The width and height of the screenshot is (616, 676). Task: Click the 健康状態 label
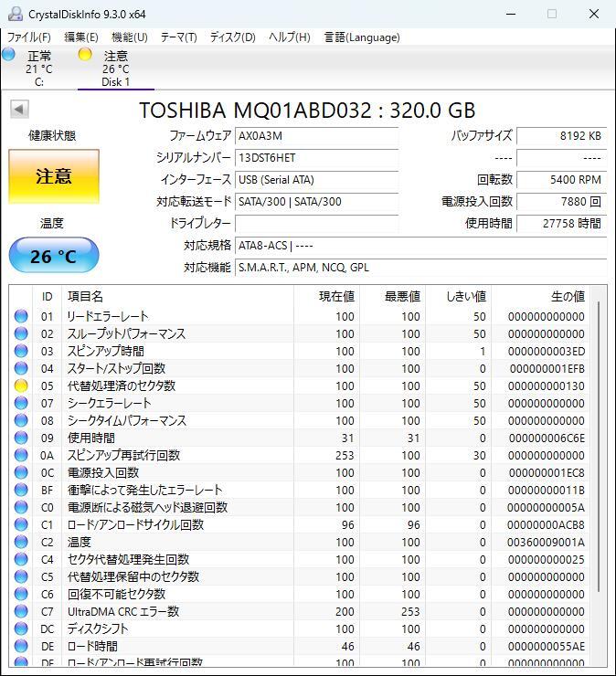coord(52,135)
